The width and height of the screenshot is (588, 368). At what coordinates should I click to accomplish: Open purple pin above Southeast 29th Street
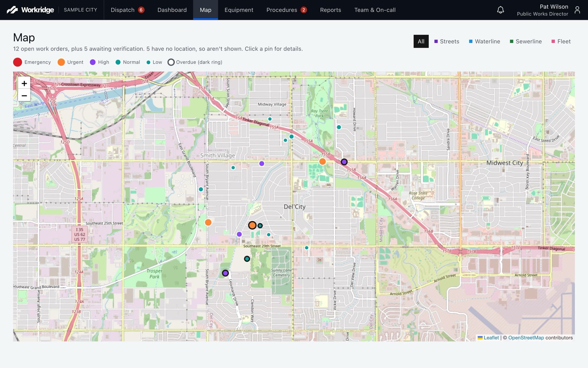click(x=239, y=234)
